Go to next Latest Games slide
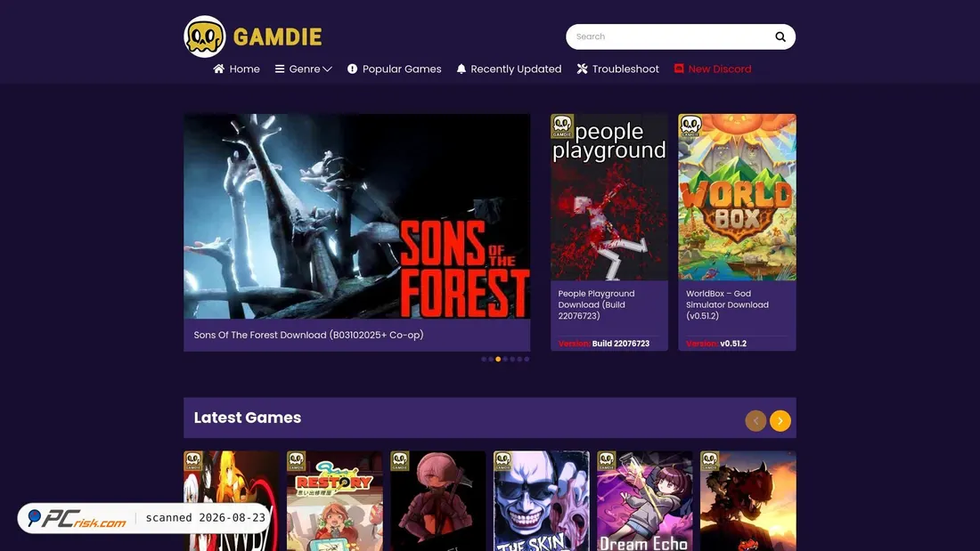 point(780,421)
